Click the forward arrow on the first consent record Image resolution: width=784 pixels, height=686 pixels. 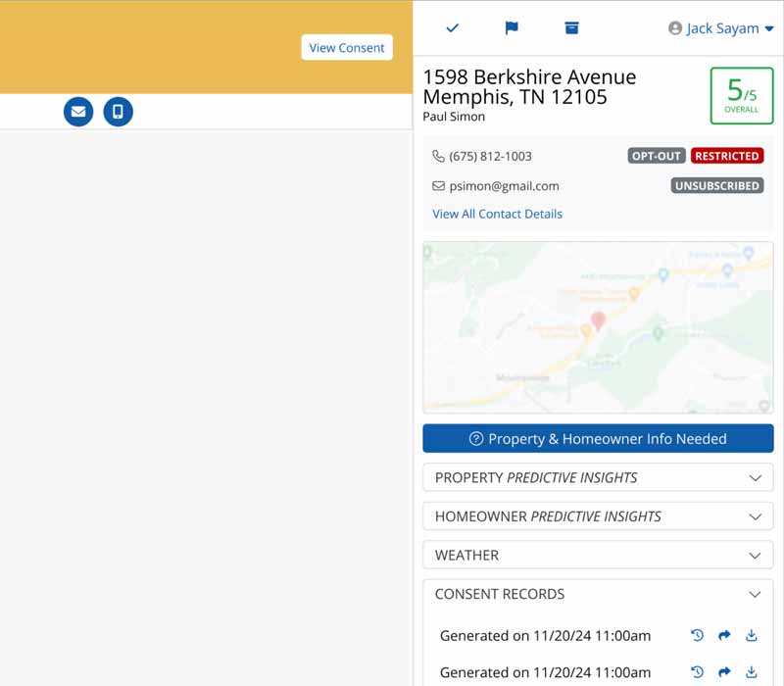pyautogui.click(x=724, y=635)
